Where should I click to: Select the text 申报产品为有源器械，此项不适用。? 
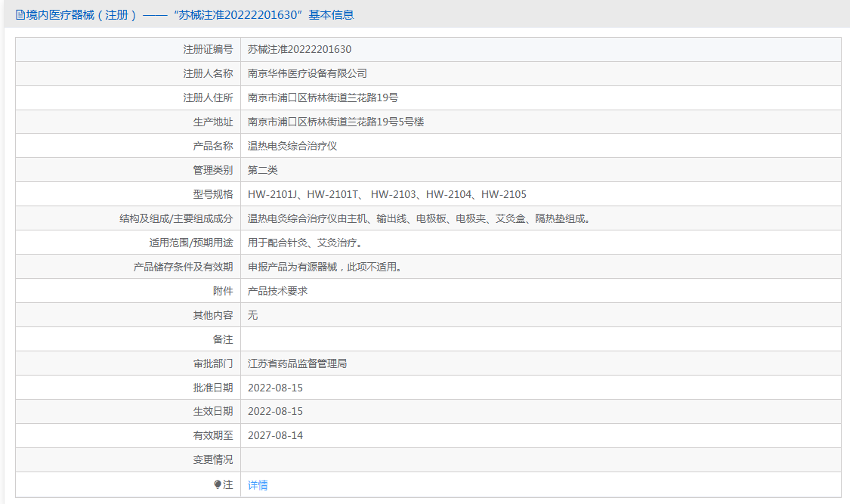325,267
